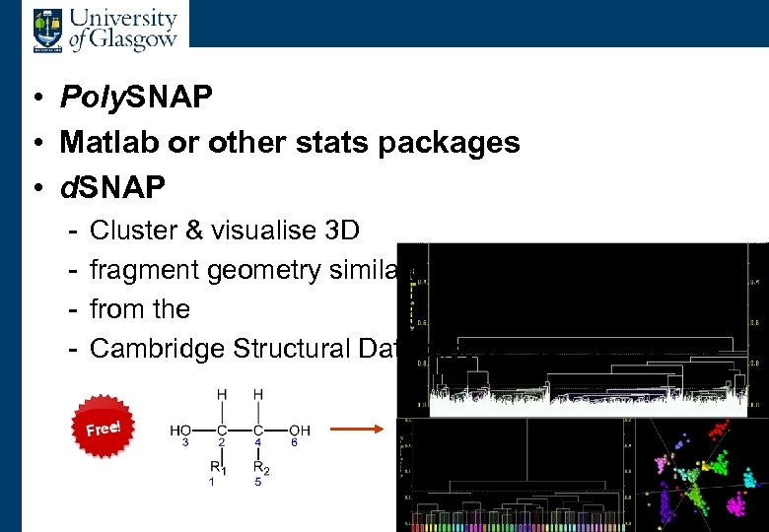Screen dimensions: 769x532
Task: Click the cyan cluster in 3D plot
Action: (750, 478)
